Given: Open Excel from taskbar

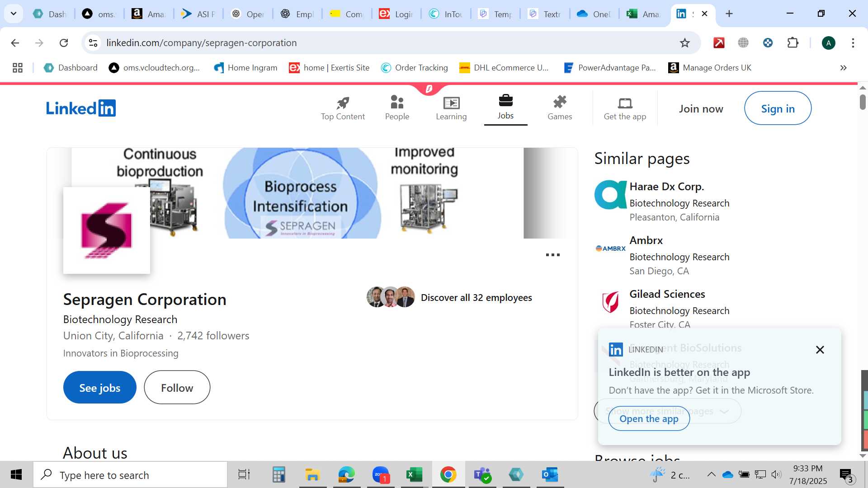Looking at the screenshot, I should (414, 475).
